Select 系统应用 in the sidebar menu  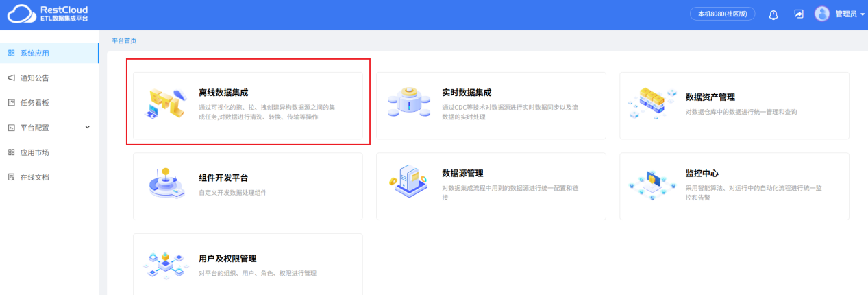pyautogui.click(x=49, y=53)
